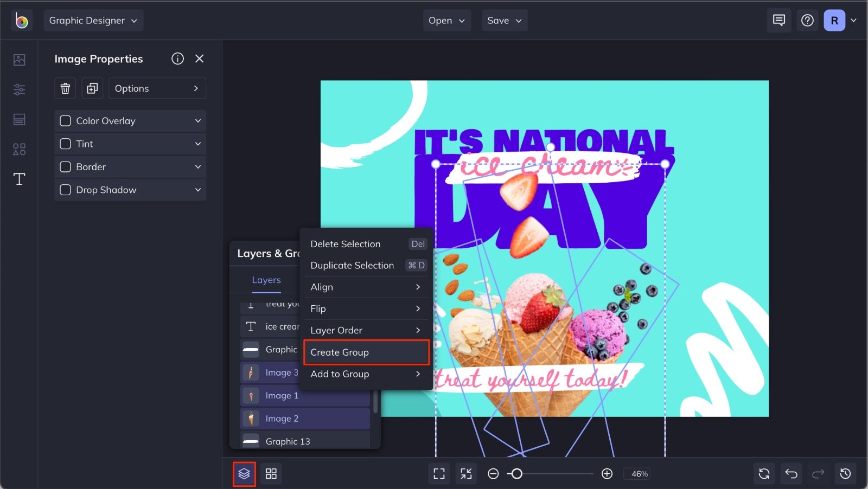Expand the Border section chevron
Screen dimensions: 868x489
pos(197,166)
